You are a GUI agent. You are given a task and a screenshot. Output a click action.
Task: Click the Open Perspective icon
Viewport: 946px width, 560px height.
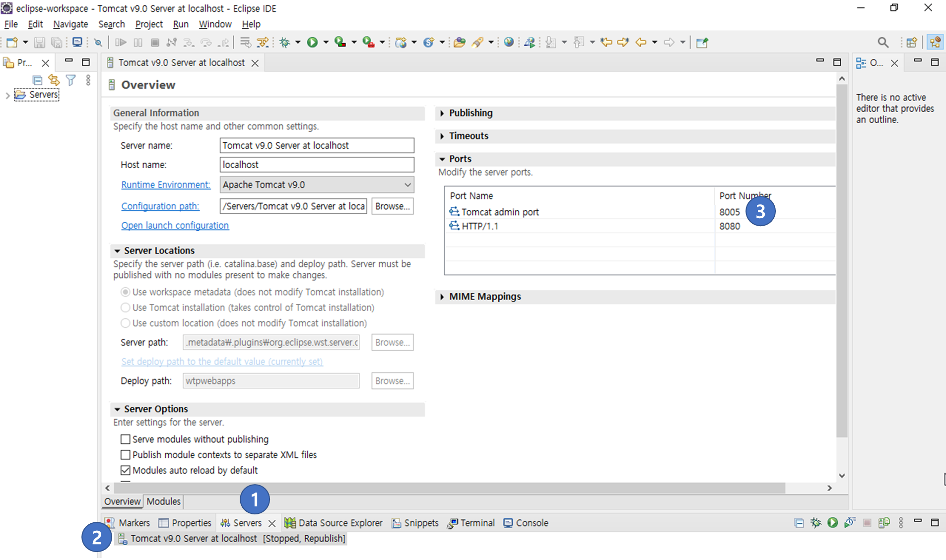pos(911,43)
